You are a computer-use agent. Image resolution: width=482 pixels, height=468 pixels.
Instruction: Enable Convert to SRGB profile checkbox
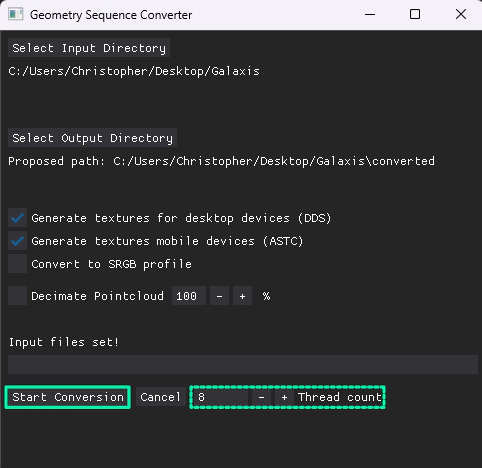click(x=17, y=264)
